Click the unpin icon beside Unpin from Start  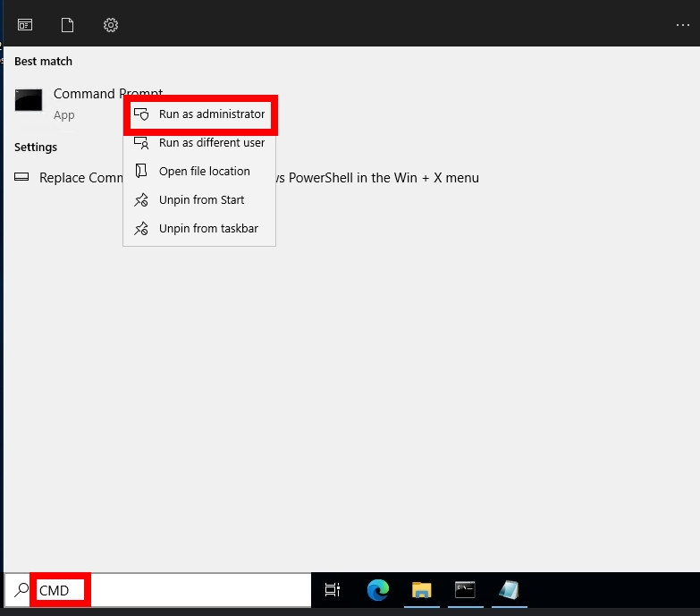[141, 200]
